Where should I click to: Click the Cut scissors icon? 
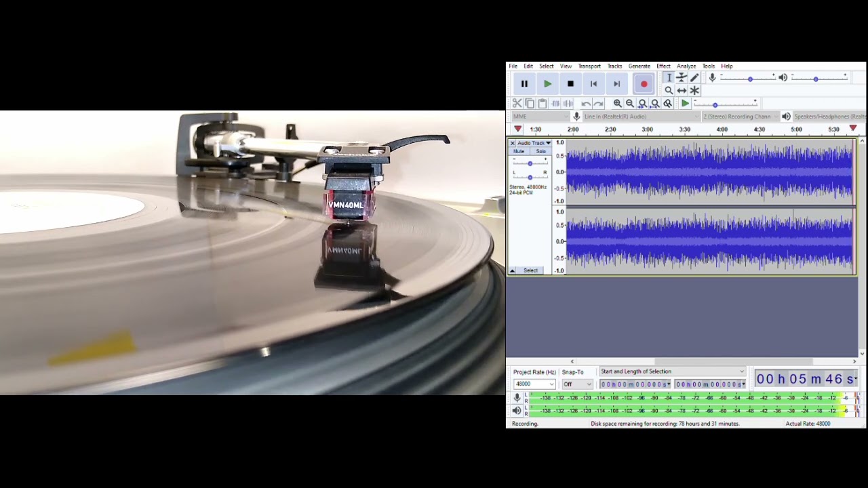pos(517,103)
